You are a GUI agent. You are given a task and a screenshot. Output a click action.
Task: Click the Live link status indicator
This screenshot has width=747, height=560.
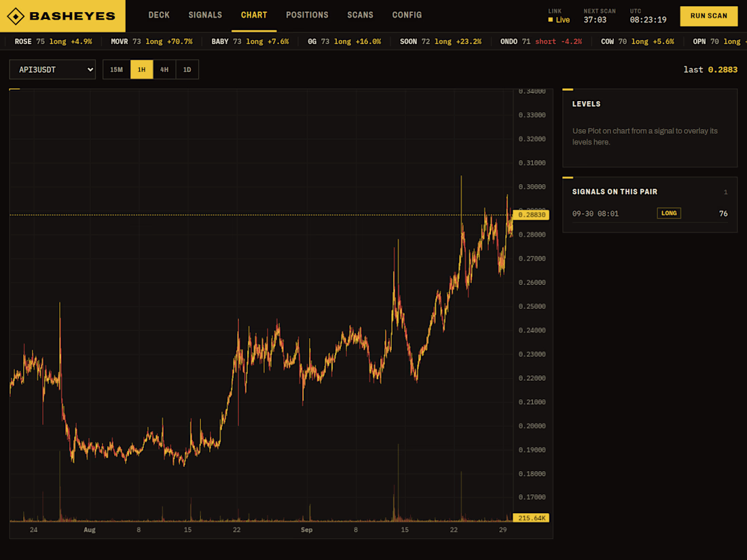pos(559,20)
